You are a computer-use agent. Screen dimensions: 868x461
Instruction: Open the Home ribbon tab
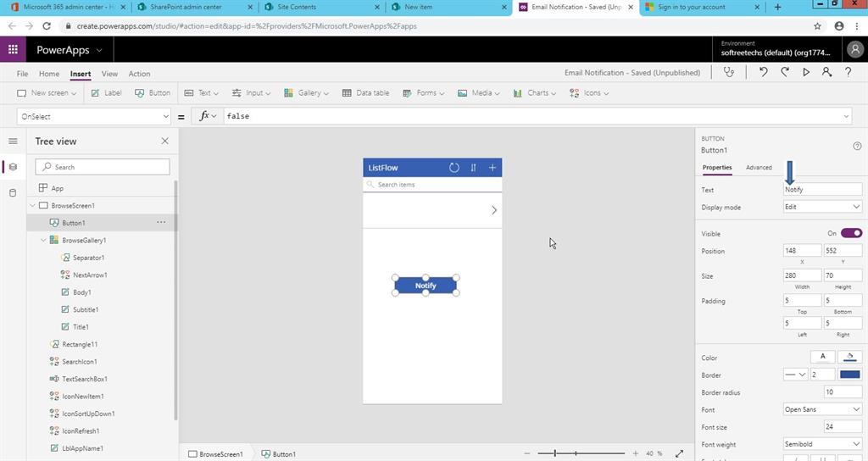click(48, 74)
